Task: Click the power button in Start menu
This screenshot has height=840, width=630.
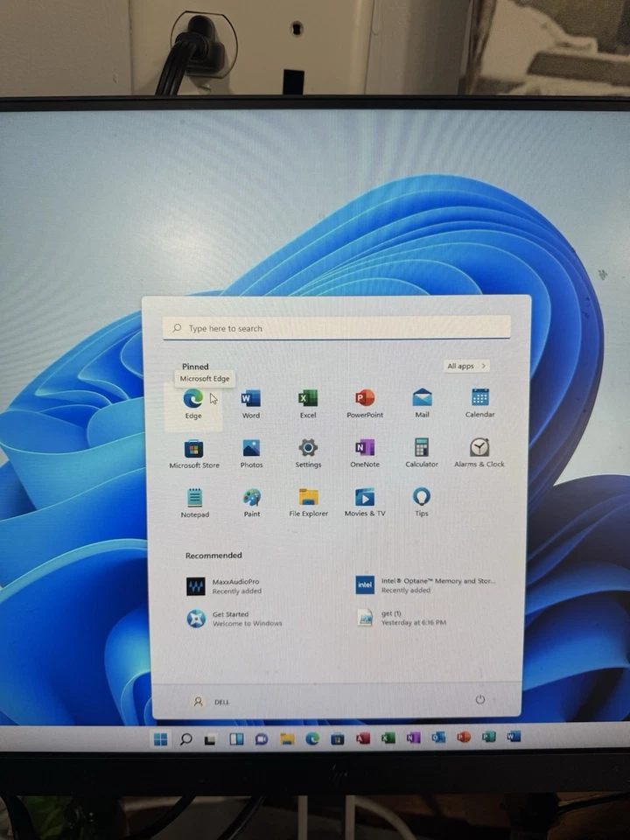Action: pos(480,699)
